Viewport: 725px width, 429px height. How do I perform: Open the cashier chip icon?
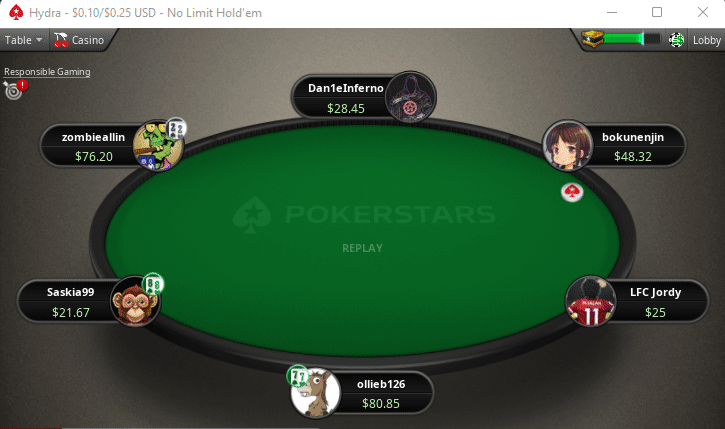click(x=676, y=40)
